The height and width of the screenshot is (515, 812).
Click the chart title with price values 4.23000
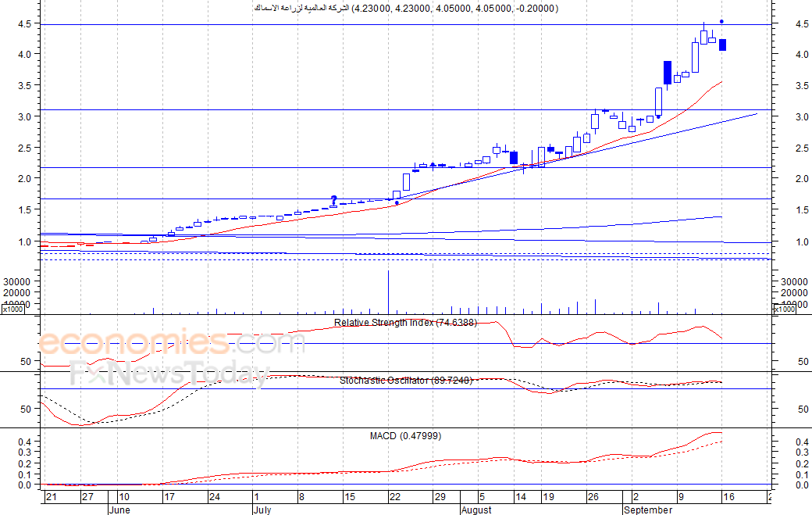[406, 9]
